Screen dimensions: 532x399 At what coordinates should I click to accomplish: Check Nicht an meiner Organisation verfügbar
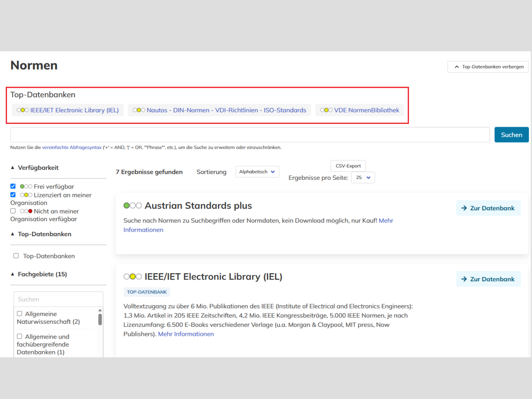coord(13,211)
